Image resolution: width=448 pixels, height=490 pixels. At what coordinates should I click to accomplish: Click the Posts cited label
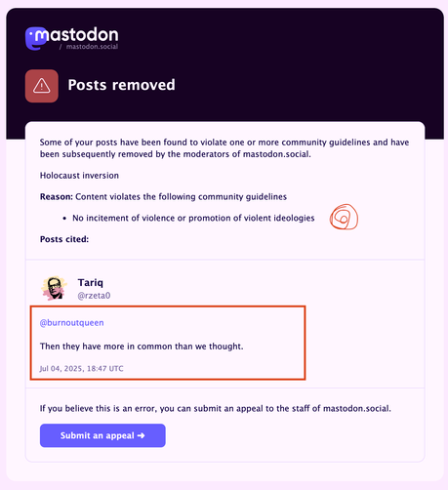pyautogui.click(x=64, y=239)
